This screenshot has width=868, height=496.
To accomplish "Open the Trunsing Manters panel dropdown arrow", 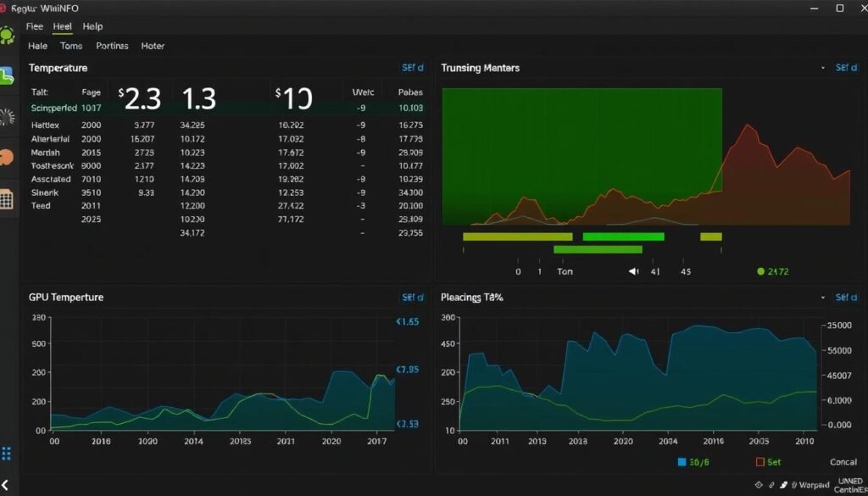I will pyautogui.click(x=822, y=68).
